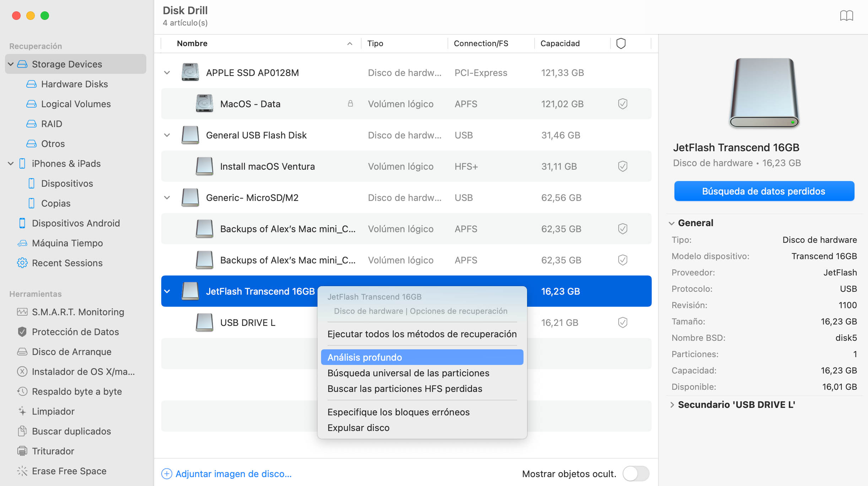Open Copias in the sidebar
Screen dimensions: 868x486
coord(56,203)
